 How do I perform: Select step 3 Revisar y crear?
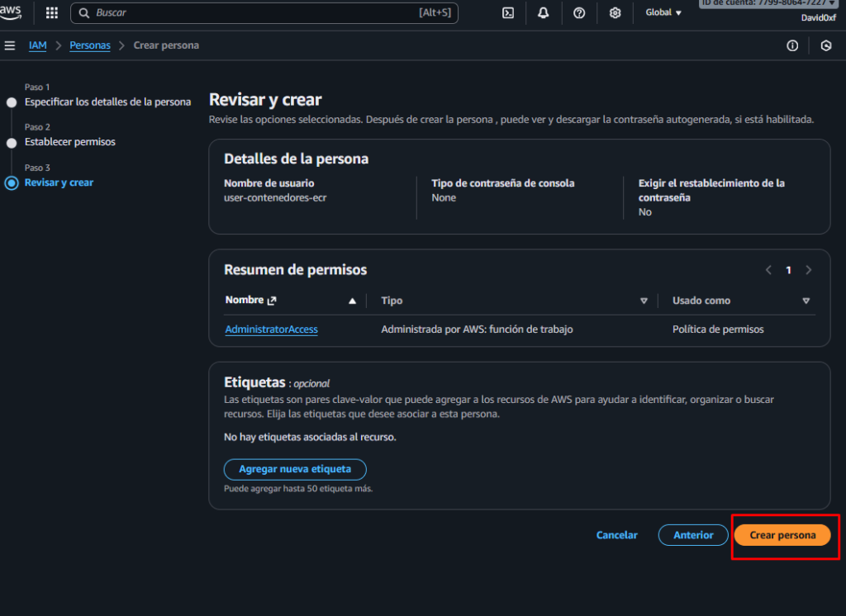pos(59,182)
